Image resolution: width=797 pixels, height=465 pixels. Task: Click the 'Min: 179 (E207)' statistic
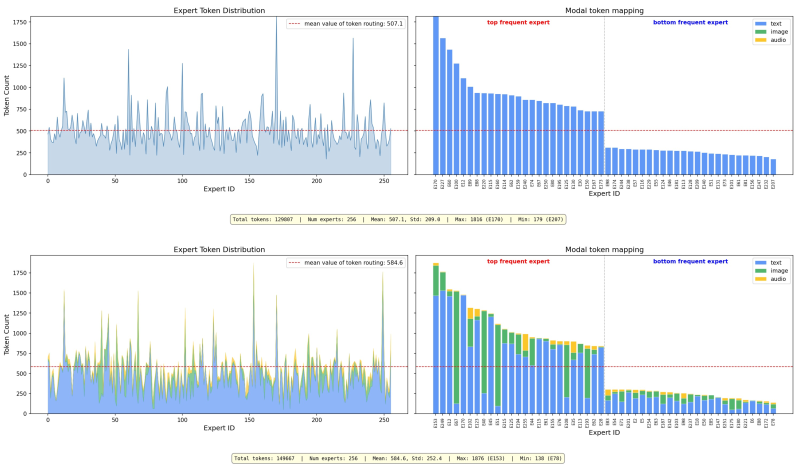click(x=540, y=220)
